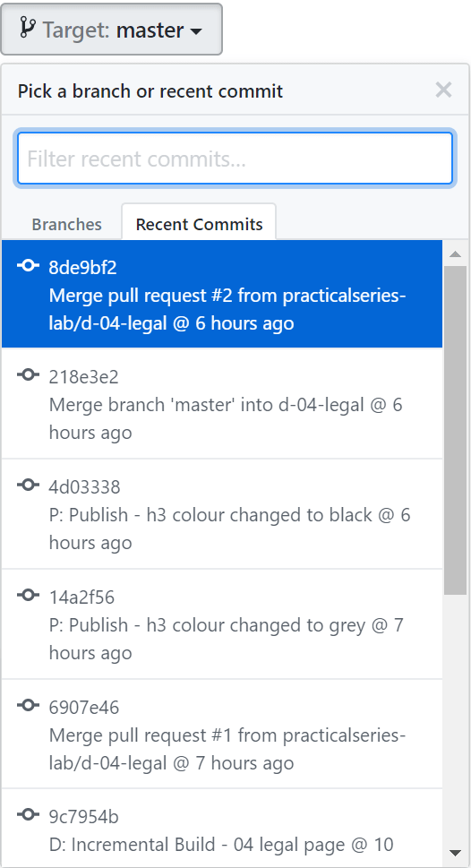The image size is (471, 868).
Task: Select Merge pull request #2 commit
Action: point(222,294)
